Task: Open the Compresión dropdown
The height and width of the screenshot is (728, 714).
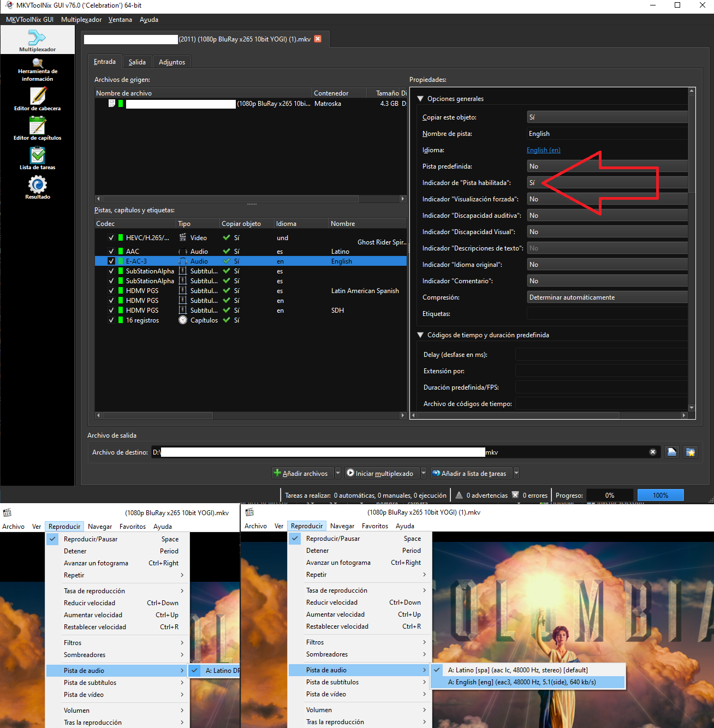Action: click(x=607, y=297)
